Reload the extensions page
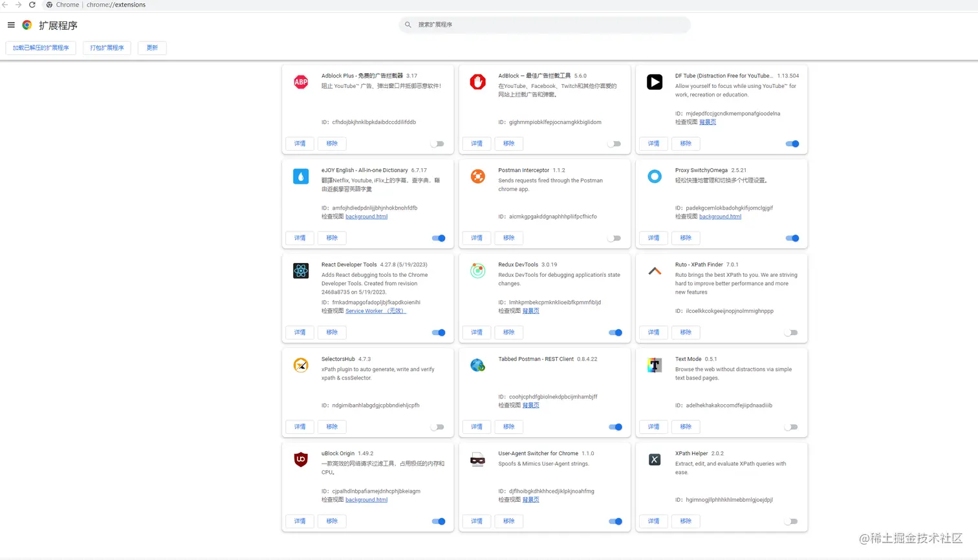This screenshot has height=560, width=978. click(32, 5)
